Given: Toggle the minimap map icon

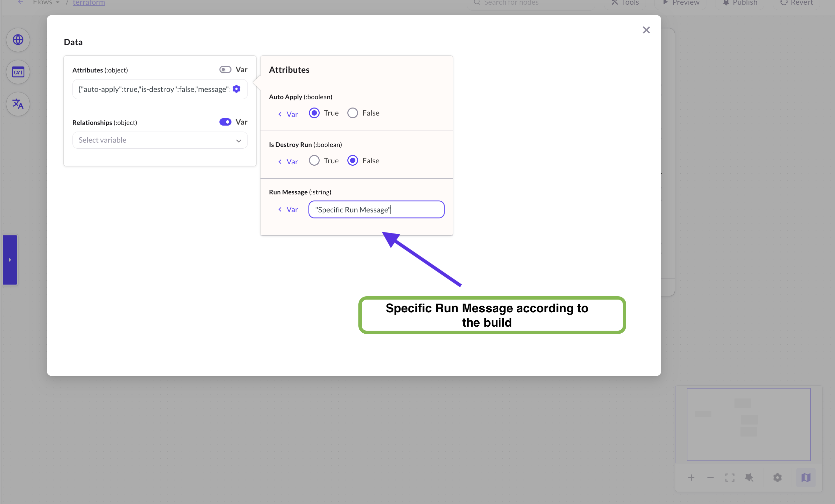Looking at the screenshot, I should click(x=806, y=478).
